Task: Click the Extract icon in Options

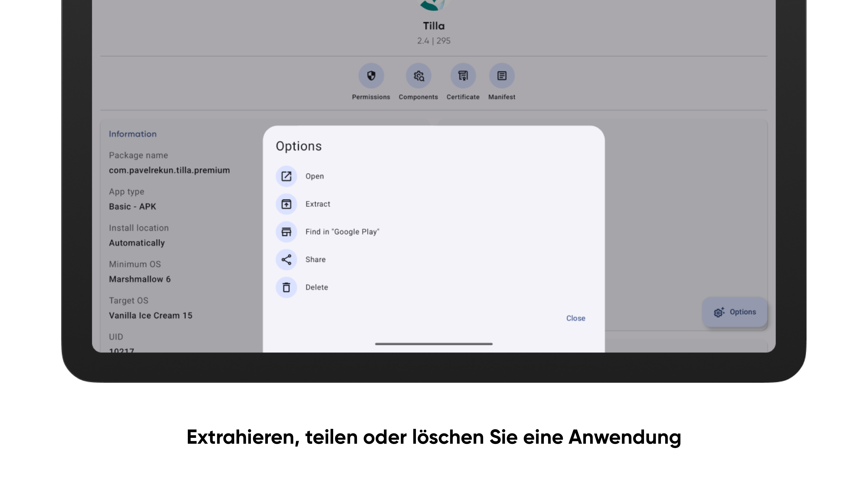Action: tap(286, 204)
